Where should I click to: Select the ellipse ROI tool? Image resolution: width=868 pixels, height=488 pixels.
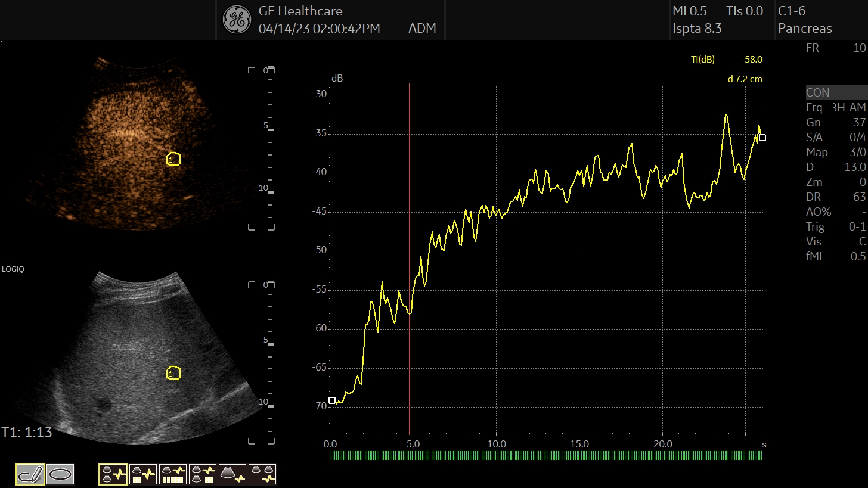(x=60, y=474)
